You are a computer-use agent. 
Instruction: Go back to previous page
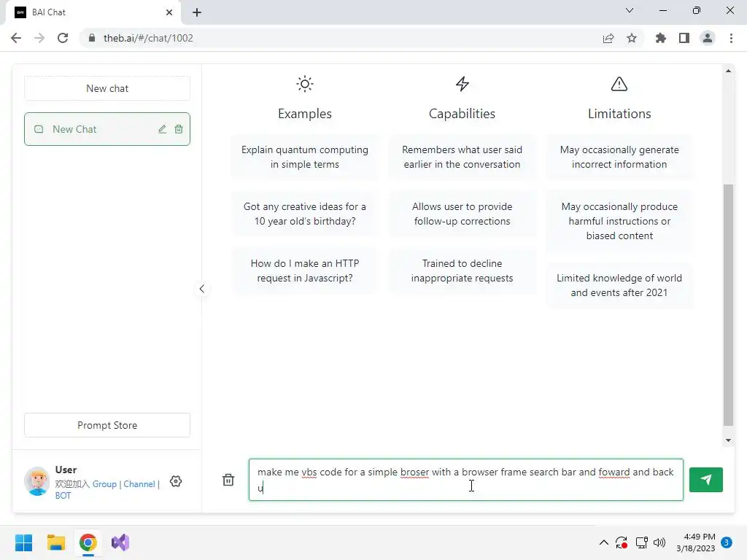pos(16,38)
